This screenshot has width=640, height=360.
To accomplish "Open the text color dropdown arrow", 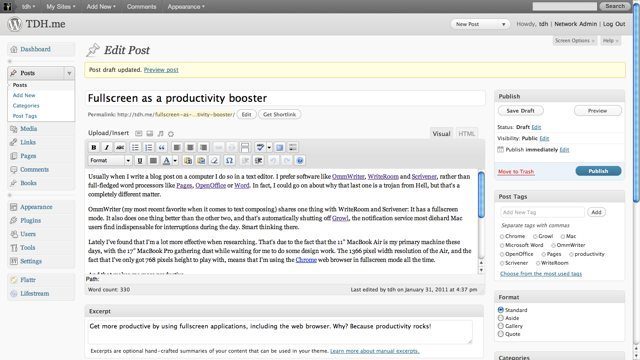I will [175, 160].
